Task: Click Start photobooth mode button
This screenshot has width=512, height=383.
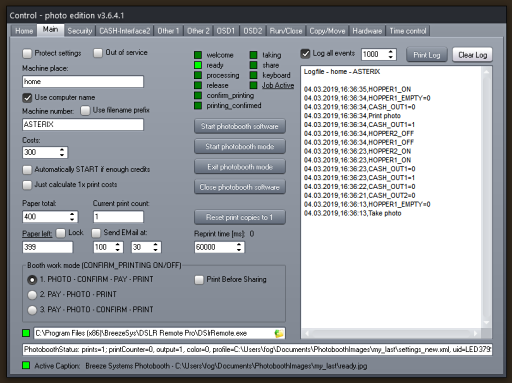Action: [x=240, y=147]
